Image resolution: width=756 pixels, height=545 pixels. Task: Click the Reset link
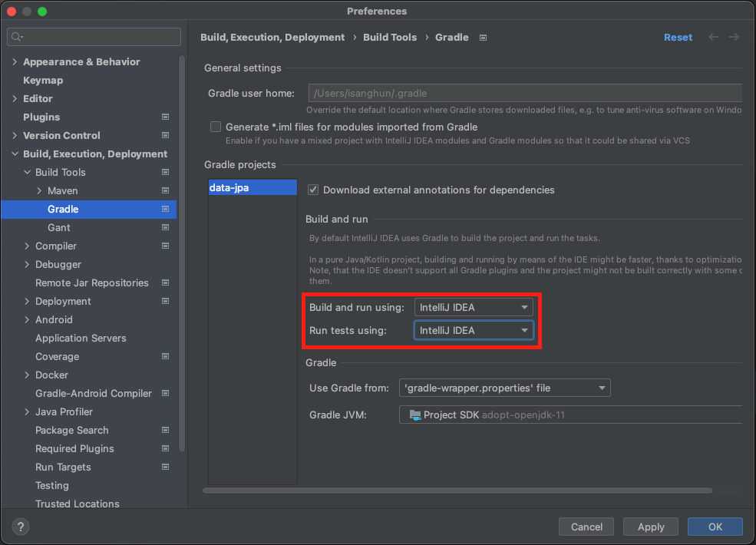[x=678, y=37]
